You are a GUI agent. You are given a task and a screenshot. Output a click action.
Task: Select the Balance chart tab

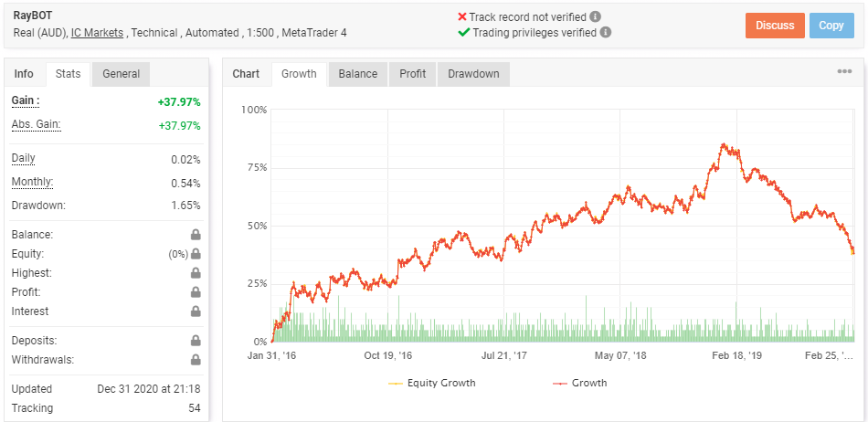357,74
